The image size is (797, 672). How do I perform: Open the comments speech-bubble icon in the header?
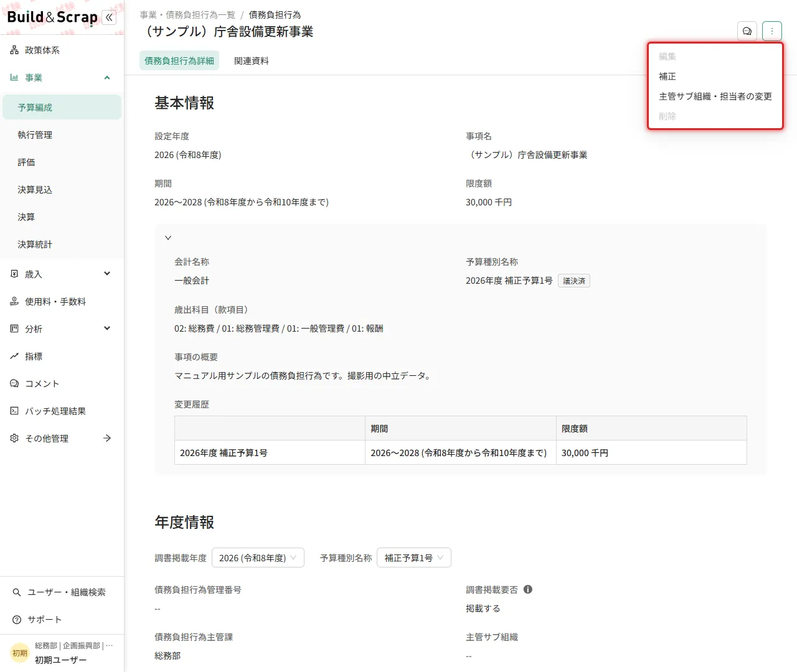pyautogui.click(x=747, y=31)
